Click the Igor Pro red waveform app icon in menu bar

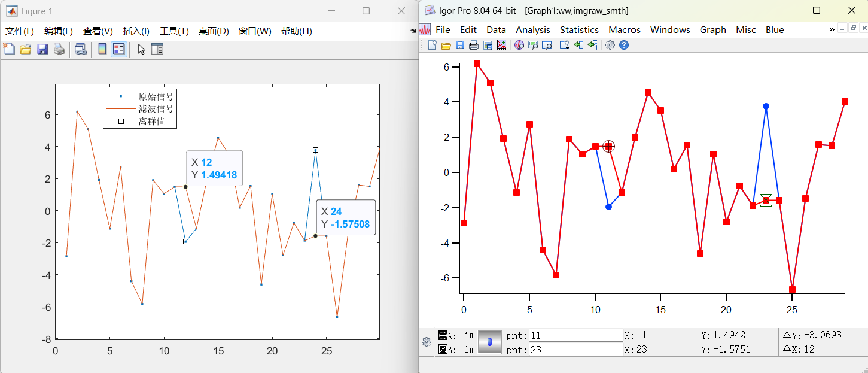pyautogui.click(x=425, y=29)
